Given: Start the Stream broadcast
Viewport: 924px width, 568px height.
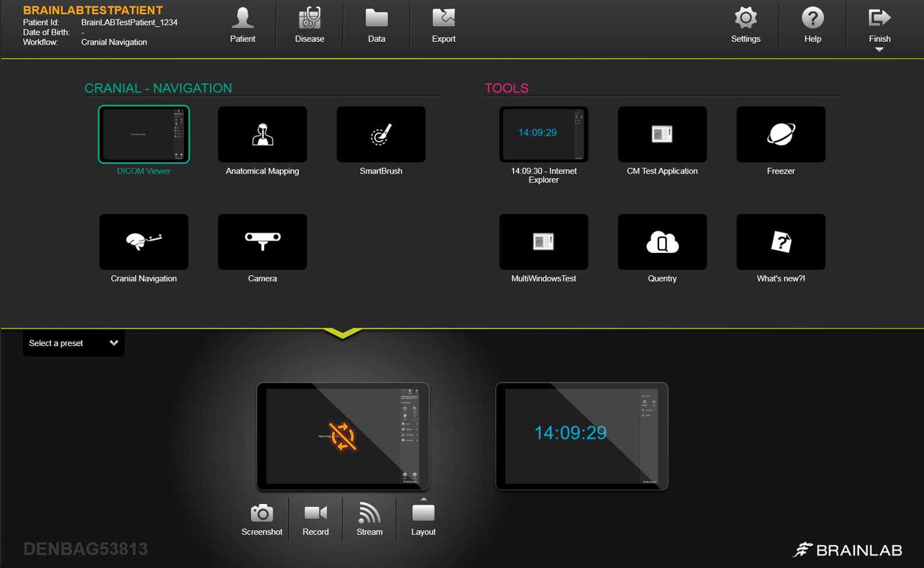Looking at the screenshot, I should pyautogui.click(x=369, y=520).
